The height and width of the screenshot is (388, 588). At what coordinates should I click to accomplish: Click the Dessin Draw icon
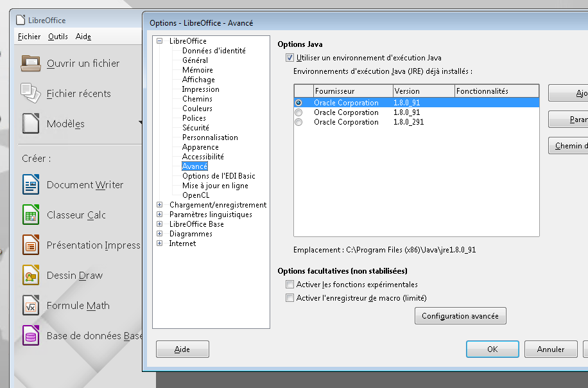point(30,275)
